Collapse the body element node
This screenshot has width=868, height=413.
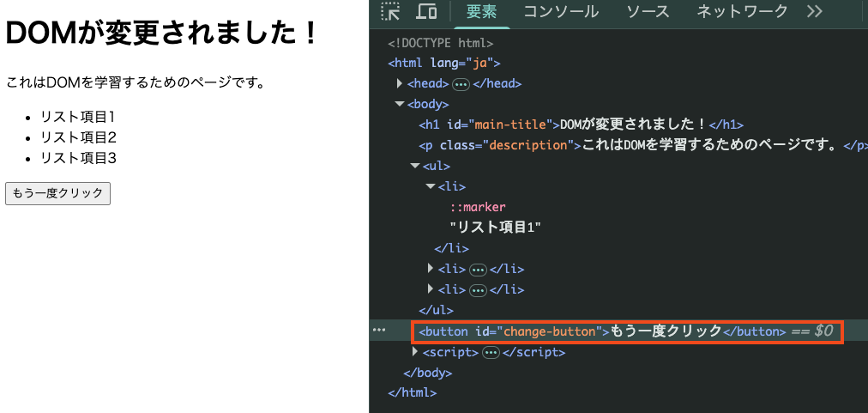pos(400,104)
